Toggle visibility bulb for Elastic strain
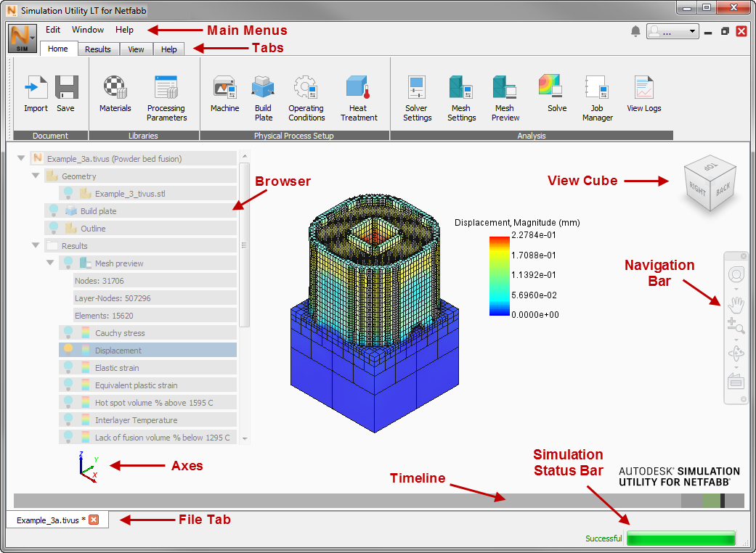The image size is (756, 553). (68, 367)
